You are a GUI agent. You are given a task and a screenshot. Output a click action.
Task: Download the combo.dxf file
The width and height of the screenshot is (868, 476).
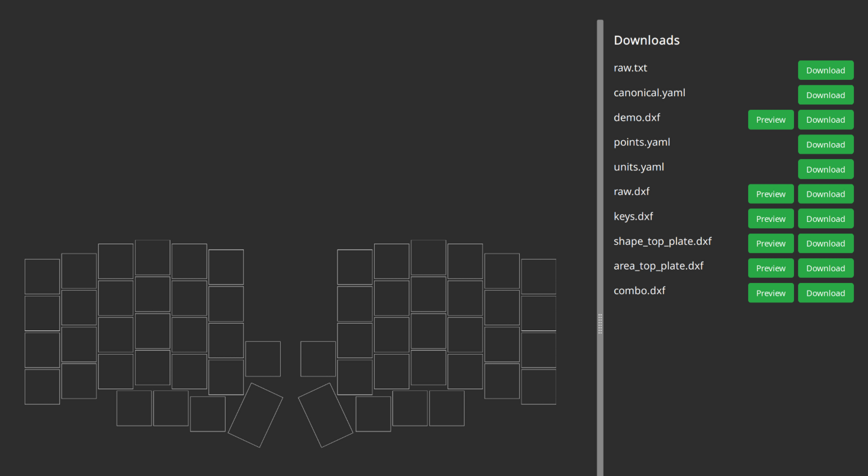825,292
